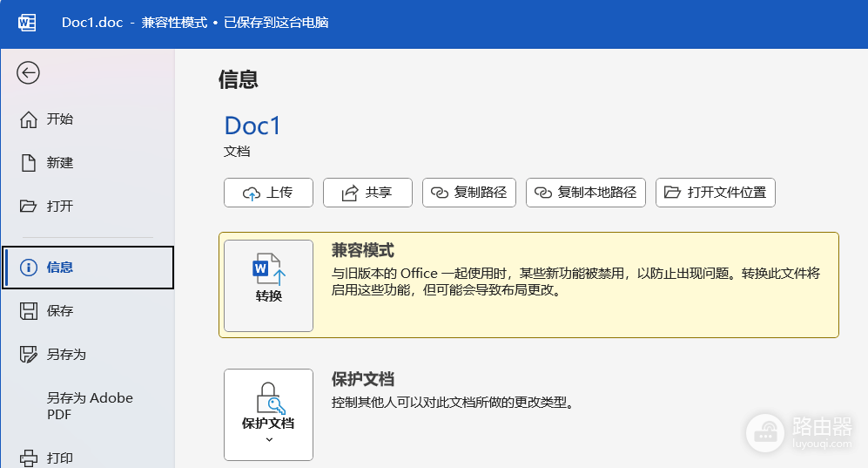Go to the 打开 menu item
868x468 pixels.
tap(87, 206)
